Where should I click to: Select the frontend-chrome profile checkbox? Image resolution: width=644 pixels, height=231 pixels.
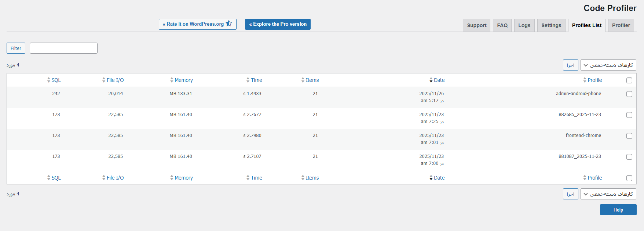click(x=629, y=136)
